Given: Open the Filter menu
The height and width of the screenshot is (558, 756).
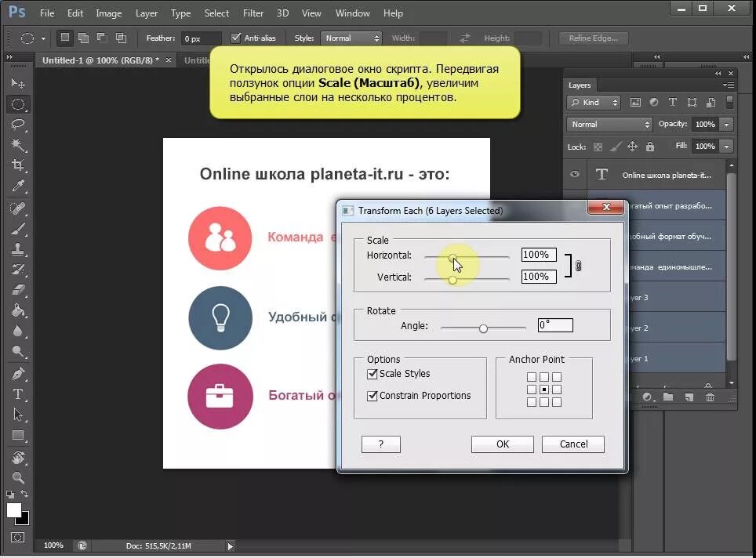Looking at the screenshot, I should (253, 13).
